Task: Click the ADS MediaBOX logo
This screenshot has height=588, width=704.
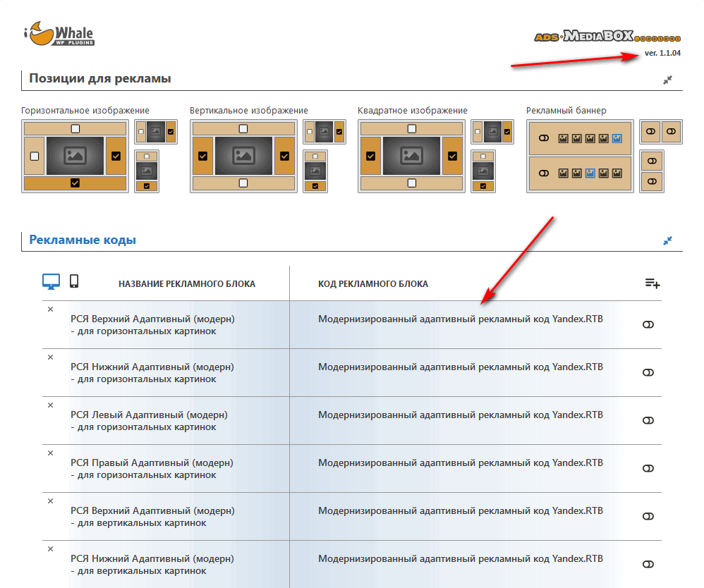Action: [607, 37]
